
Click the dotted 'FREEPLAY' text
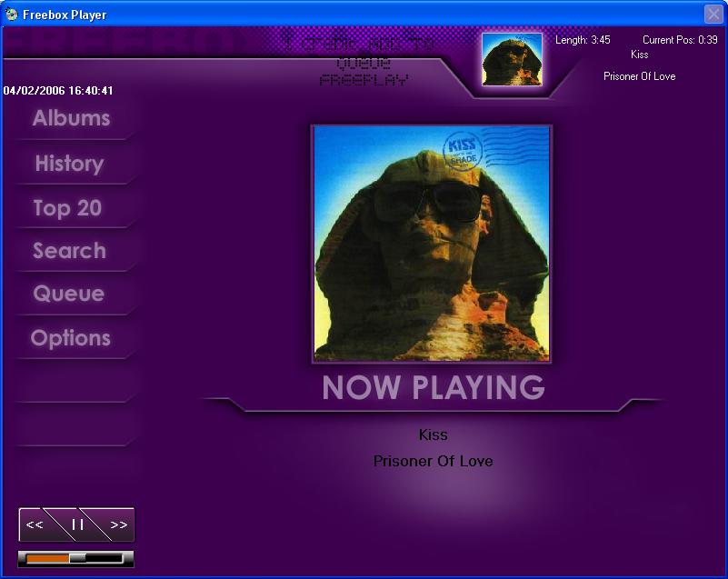(364, 80)
